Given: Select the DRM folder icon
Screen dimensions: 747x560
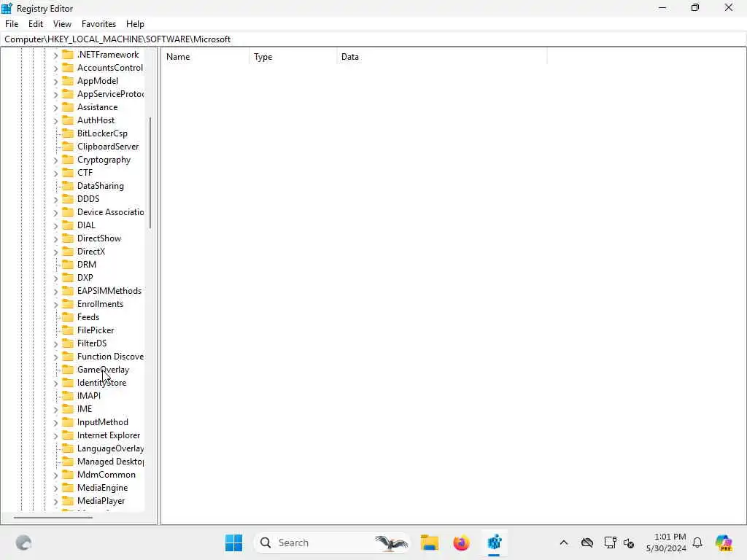Looking at the screenshot, I should coord(68,264).
